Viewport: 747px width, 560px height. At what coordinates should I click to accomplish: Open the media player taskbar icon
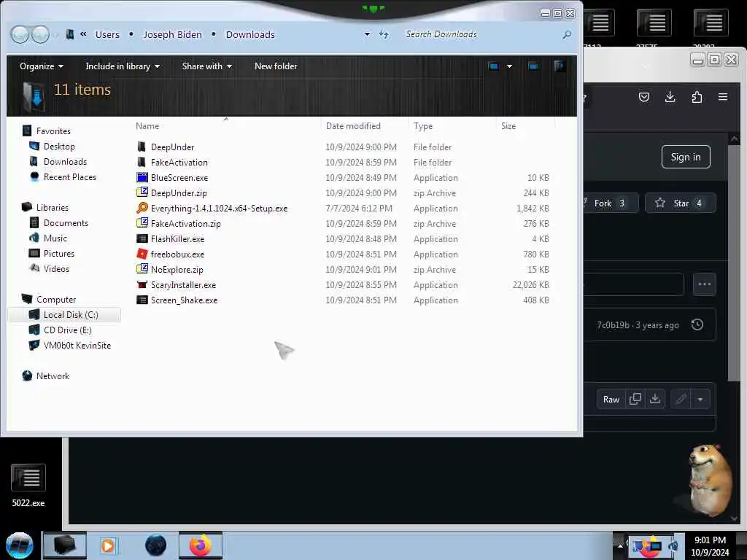coord(108,545)
